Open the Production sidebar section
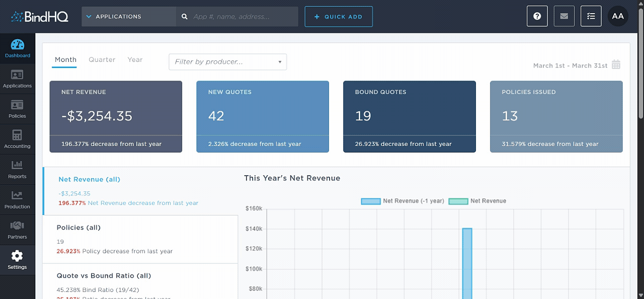The width and height of the screenshot is (644, 299). pos(18,199)
